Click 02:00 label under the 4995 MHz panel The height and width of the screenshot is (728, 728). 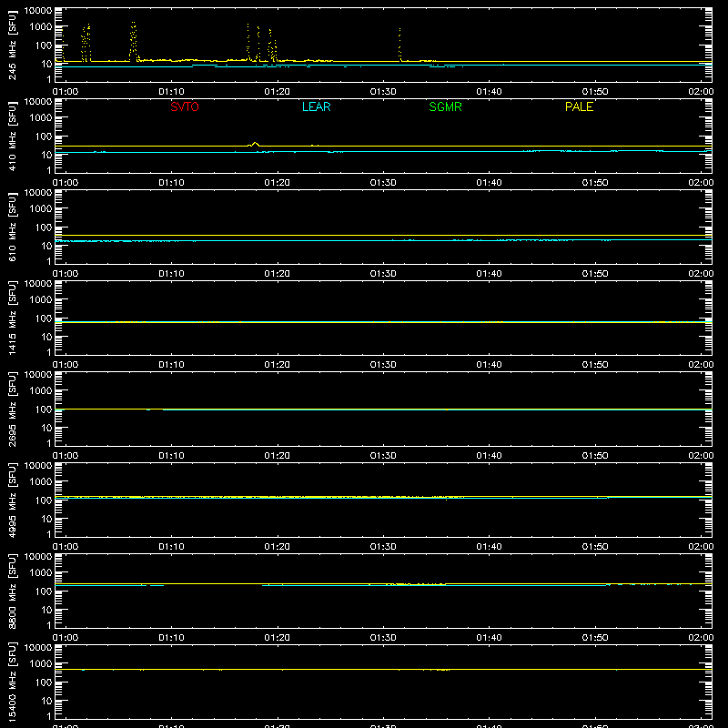click(701, 547)
